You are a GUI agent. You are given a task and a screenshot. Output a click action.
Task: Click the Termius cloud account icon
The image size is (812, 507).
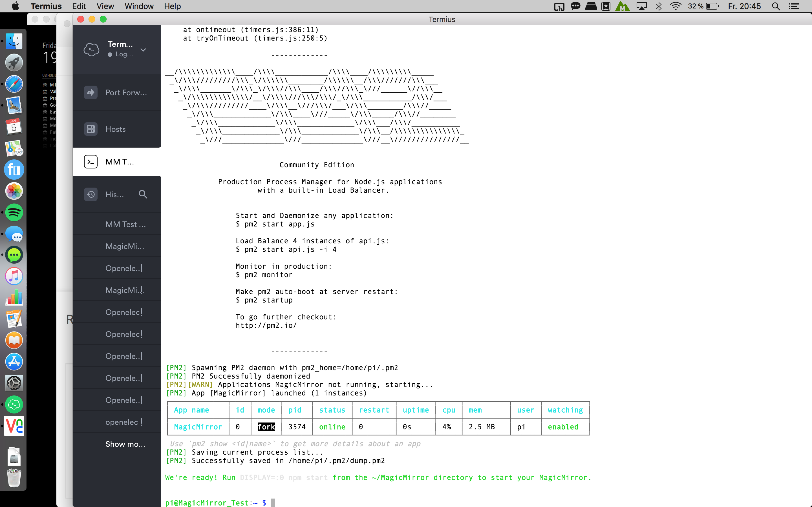pos(91,50)
